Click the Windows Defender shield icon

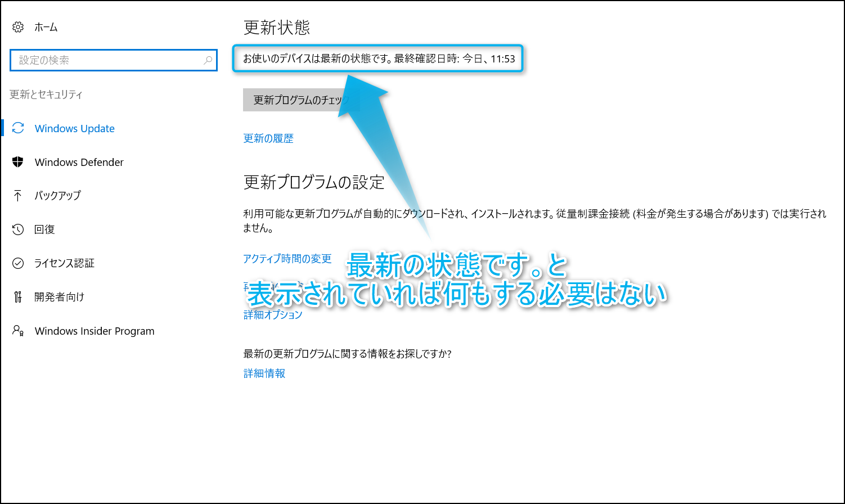pos(18,162)
